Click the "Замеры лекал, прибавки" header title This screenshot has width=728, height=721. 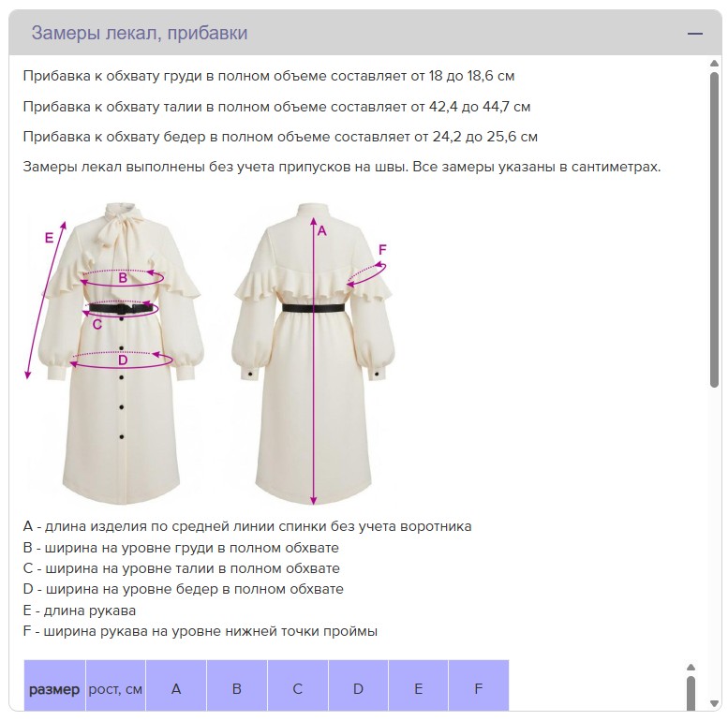[x=140, y=34]
